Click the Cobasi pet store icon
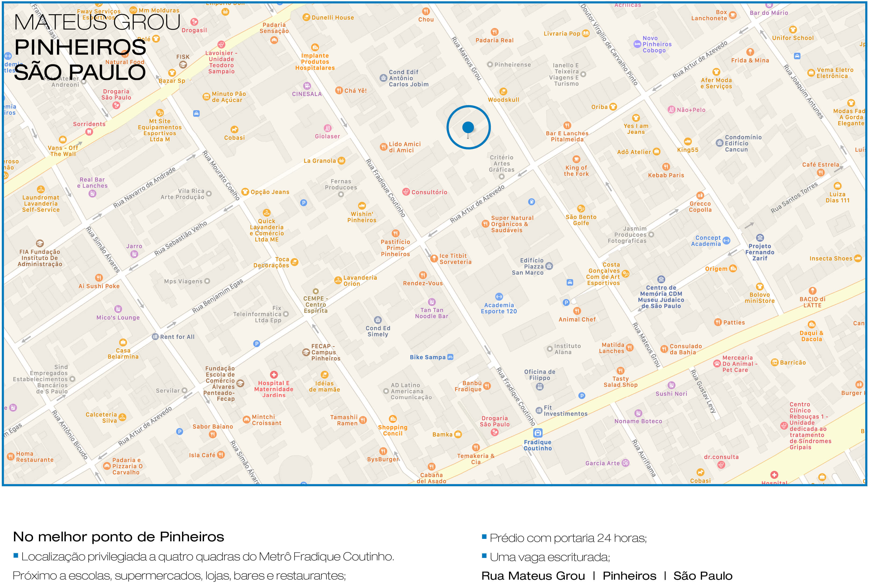 coord(234,129)
